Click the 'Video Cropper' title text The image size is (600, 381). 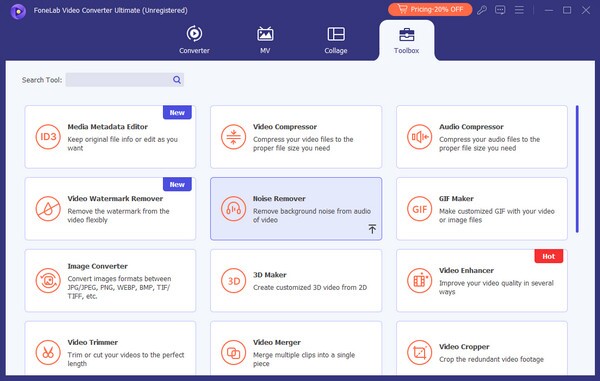(x=464, y=347)
